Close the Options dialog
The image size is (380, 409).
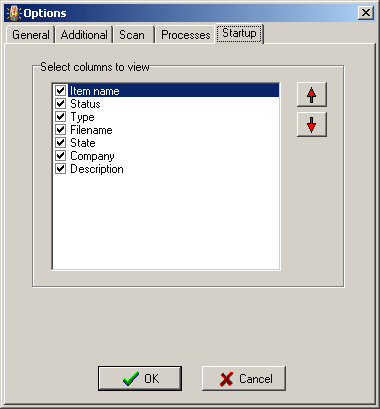coord(366,13)
